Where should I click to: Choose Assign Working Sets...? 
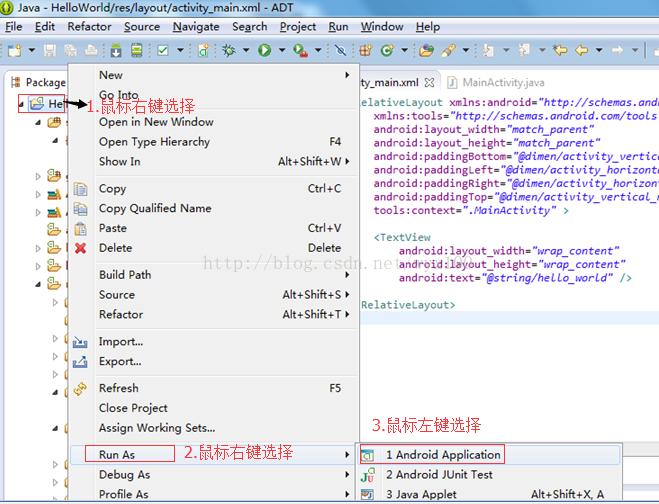pos(214,428)
